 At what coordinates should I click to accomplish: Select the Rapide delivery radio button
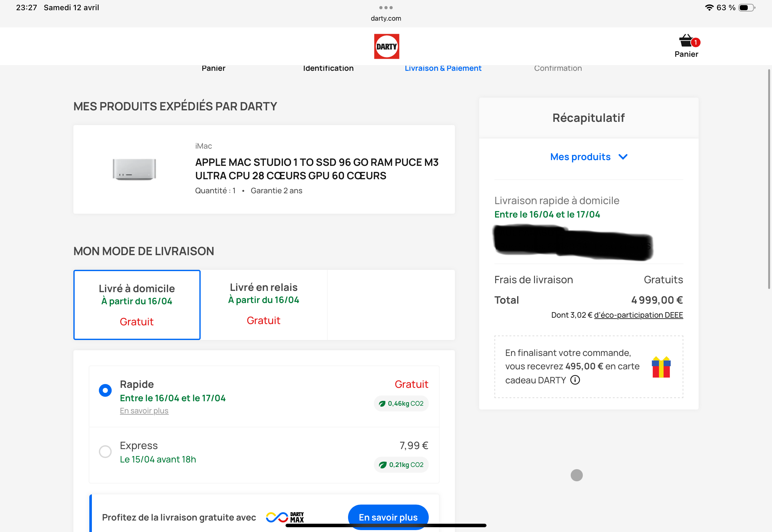105,390
